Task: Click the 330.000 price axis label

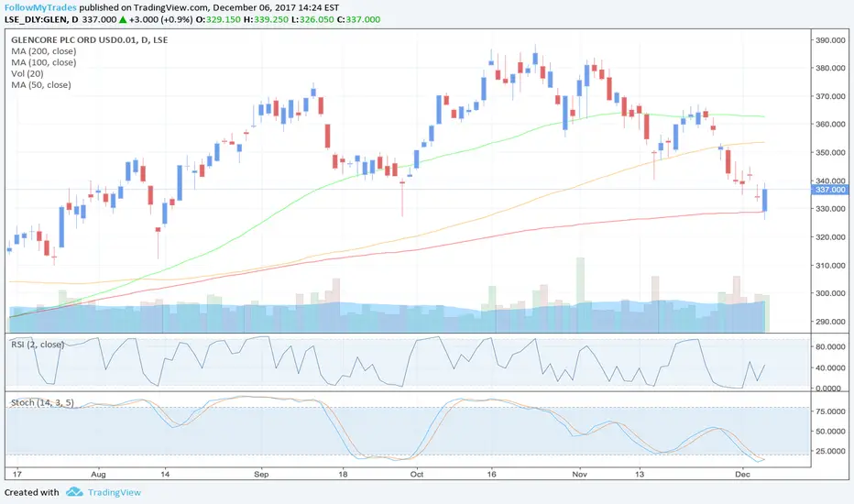Action: (830, 209)
